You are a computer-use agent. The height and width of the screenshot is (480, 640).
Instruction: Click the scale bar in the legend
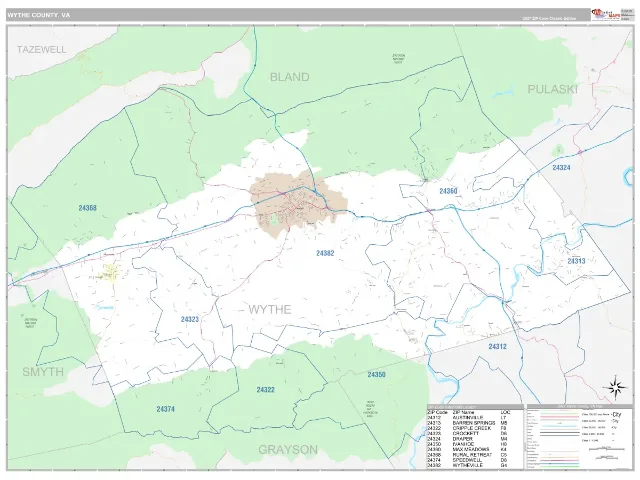[608, 449]
